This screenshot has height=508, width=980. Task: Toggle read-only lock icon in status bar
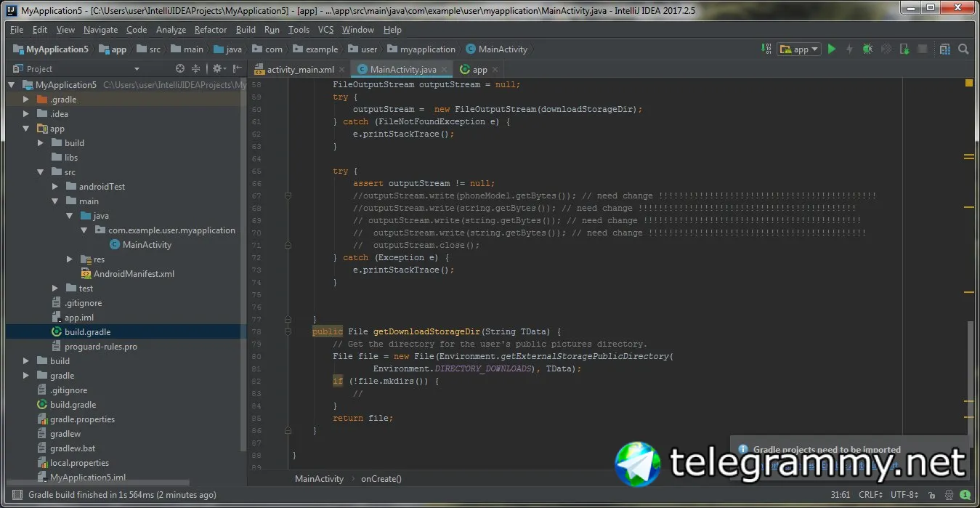coord(934,495)
